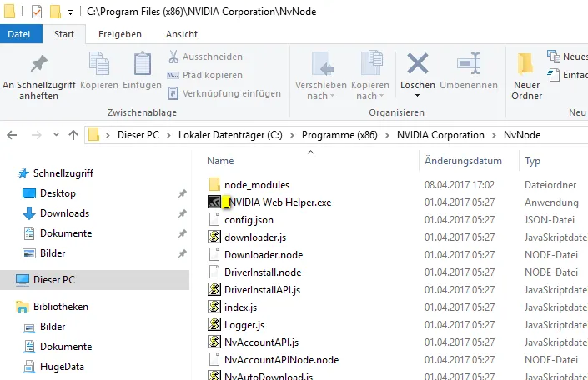Sort by Typ column header

[532, 161]
